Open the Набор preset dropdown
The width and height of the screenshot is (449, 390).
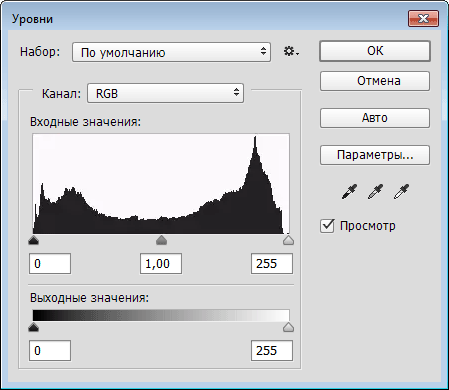tap(171, 52)
